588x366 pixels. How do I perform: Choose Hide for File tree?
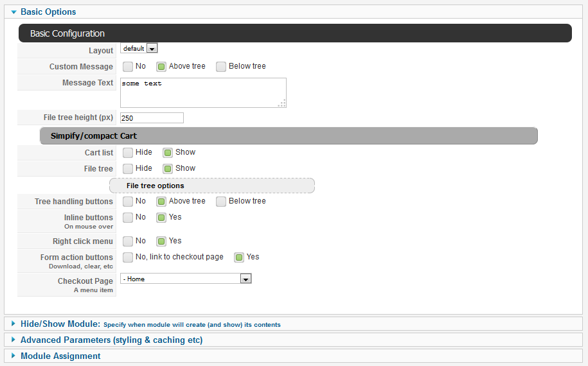tap(128, 169)
